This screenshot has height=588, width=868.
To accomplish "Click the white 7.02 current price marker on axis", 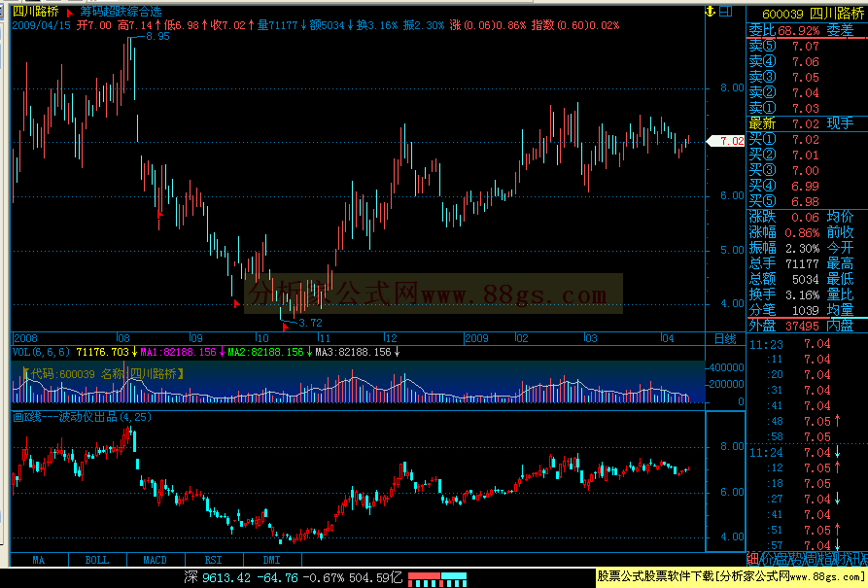I will pyautogui.click(x=726, y=141).
